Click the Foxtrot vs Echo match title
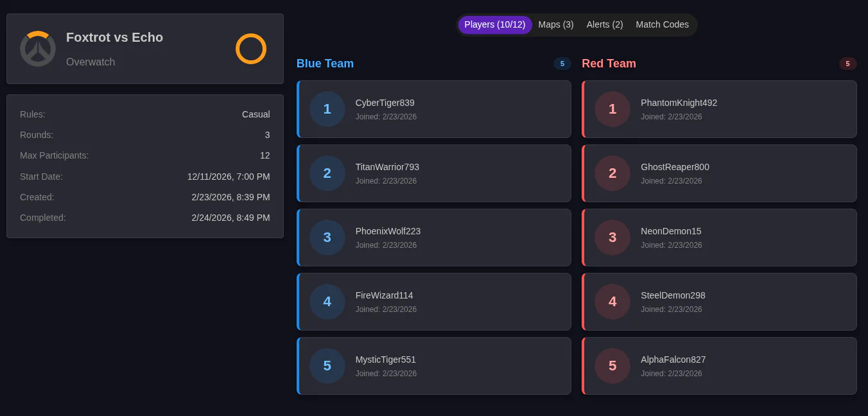The height and width of the screenshot is (416, 868). point(114,37)
